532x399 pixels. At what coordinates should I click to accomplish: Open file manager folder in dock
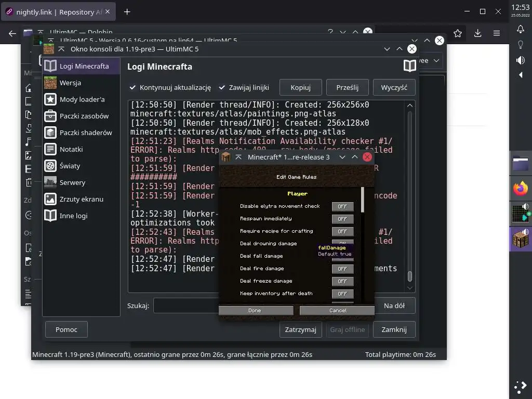coord(521,164)
